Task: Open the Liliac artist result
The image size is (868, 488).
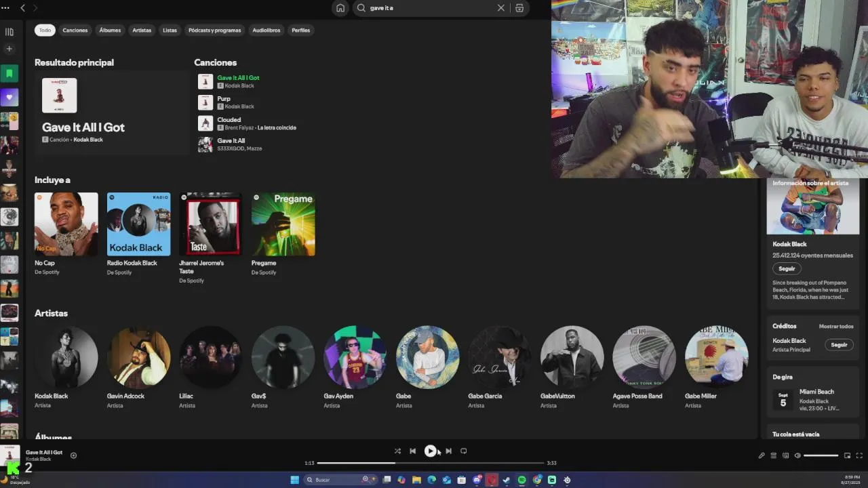Action: 211,357
